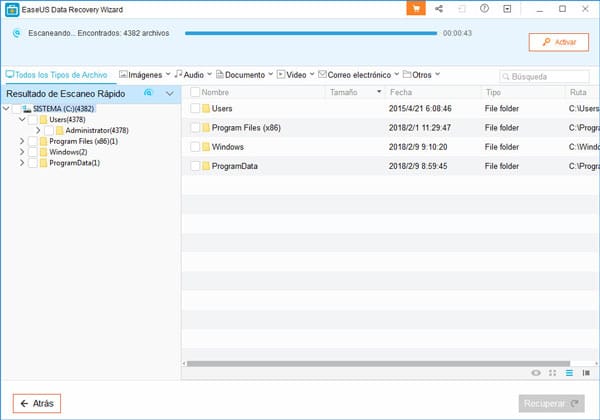This screenshot has height=420, width=600.
Task: Click the Activar button
Action: 559,42
